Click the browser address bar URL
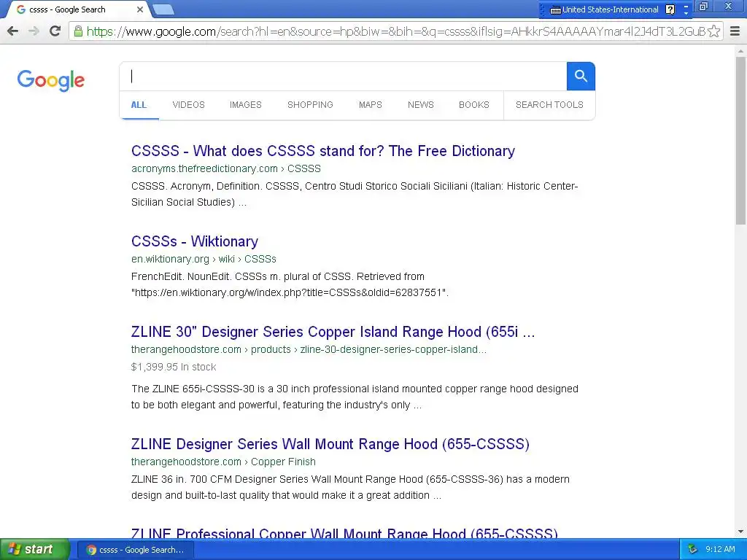Viewport: 747px width, 560px height. tap(395, 31)
